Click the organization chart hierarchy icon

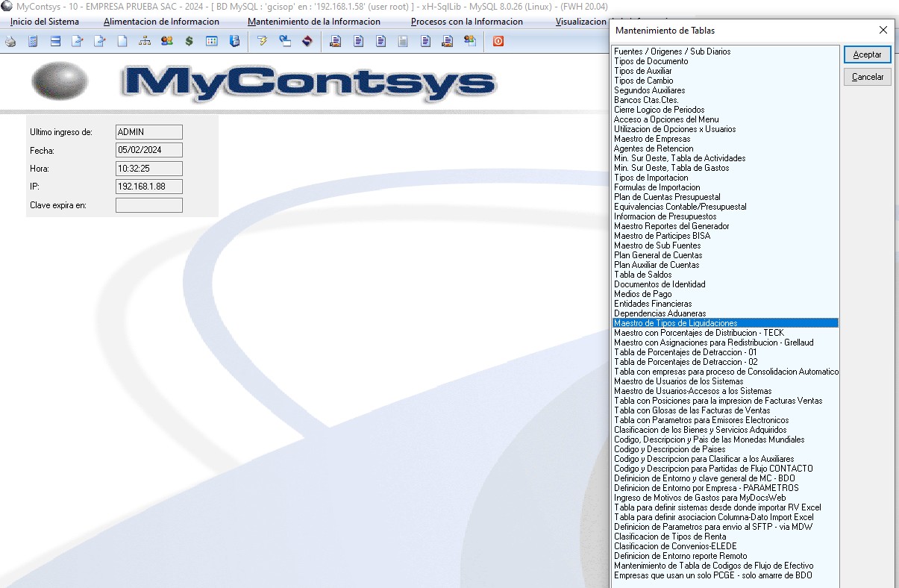pyautogui.click(x=145, y=41)
